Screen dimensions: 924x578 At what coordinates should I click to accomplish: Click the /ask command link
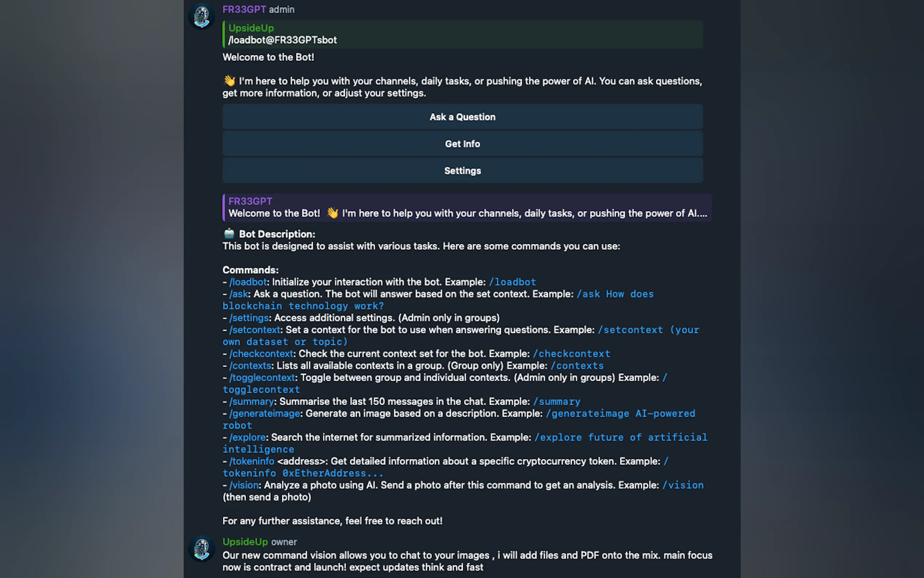tap(239, 294)
